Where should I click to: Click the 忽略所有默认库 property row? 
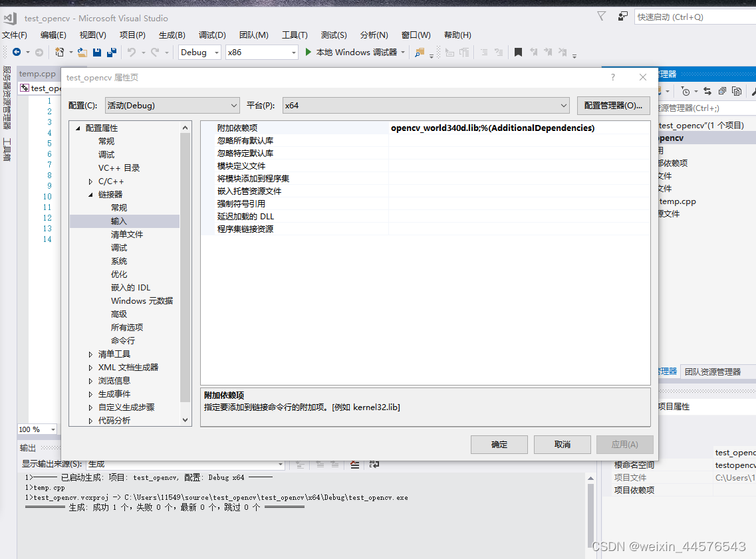(x=426, y=141)
